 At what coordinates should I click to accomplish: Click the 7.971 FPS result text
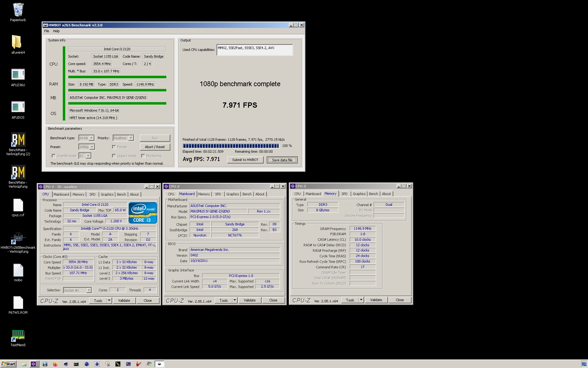click(x=240, y=105)
